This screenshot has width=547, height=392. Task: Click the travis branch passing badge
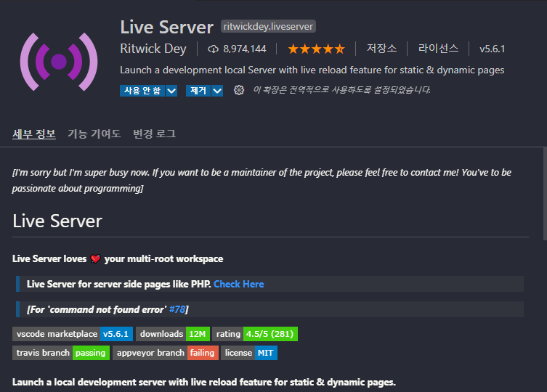pos(61,353)
